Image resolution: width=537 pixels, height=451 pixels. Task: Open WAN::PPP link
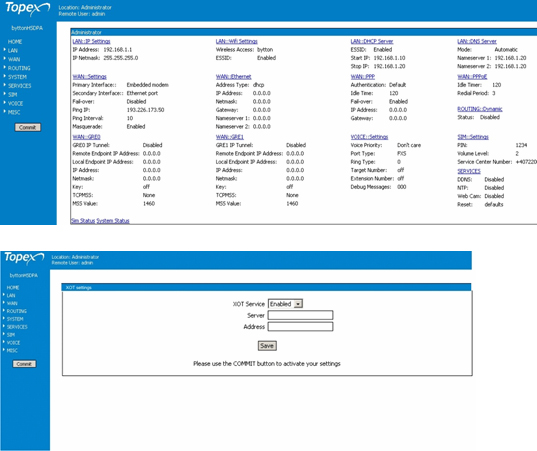[x=363, y=77]
